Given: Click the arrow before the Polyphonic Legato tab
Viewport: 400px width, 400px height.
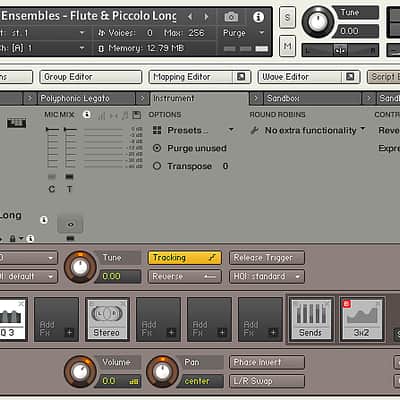Looking at the screenshot, I should pyautogui.click(x=30, y=98).
